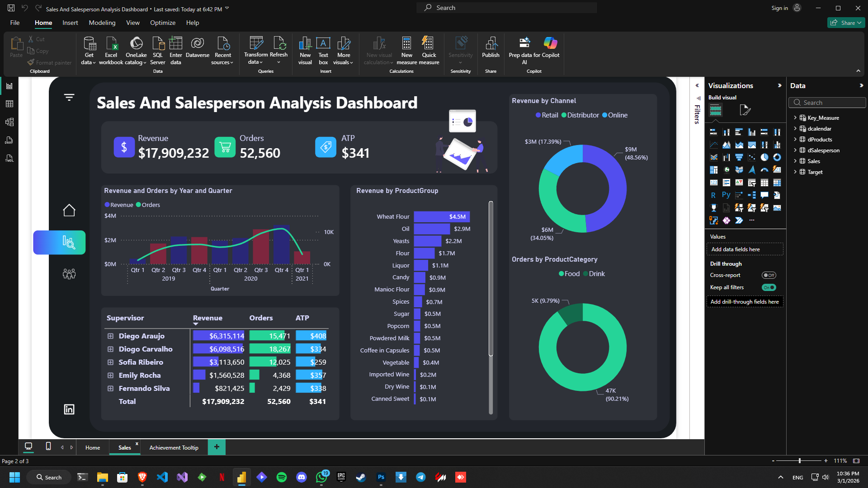Select the donut chart visual
The width and height of the screenshot is (868, 488).
(778, 158)
